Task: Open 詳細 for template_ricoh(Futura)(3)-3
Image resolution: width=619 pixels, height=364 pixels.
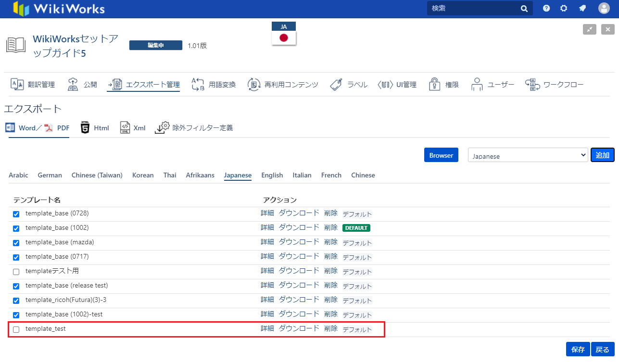Action: (267, 300)
